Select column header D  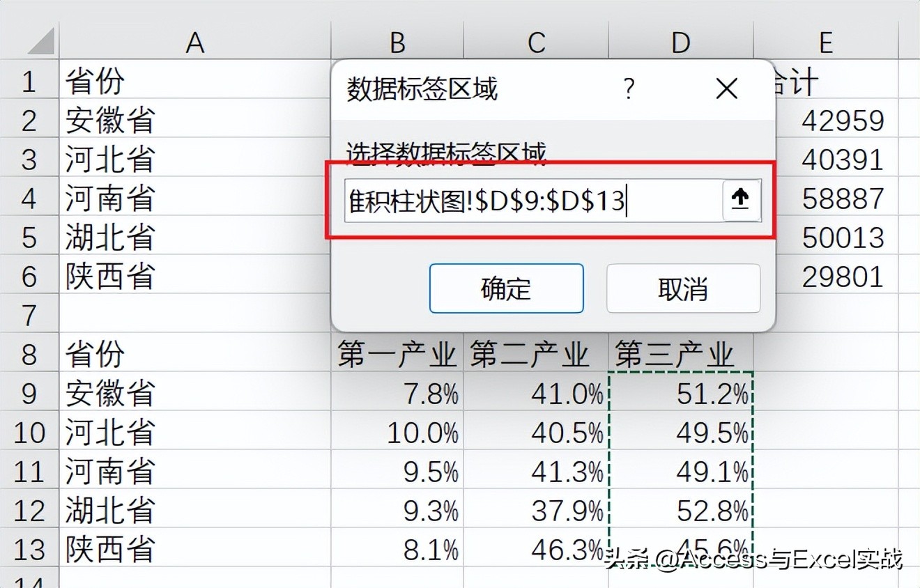680,42
